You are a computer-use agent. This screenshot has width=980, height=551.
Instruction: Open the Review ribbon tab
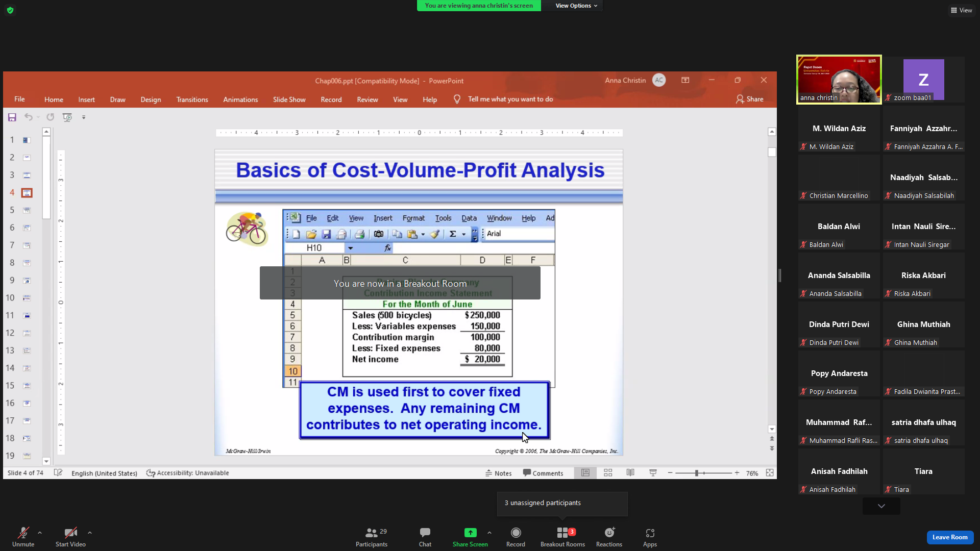367,99
